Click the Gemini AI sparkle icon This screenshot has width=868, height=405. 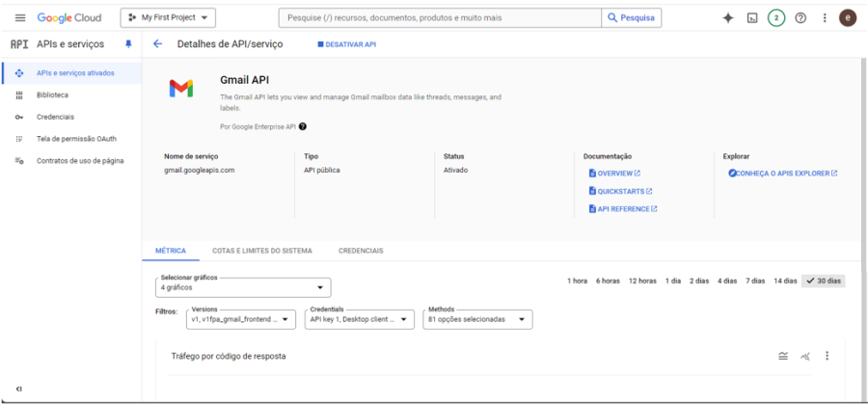728,18
